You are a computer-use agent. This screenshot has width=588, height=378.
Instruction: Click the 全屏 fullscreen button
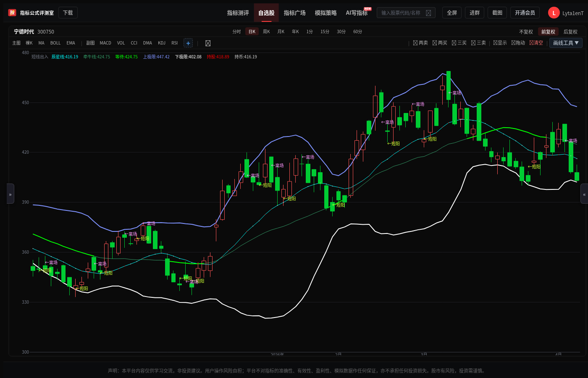pyautogui.click(x=452, y=13)
